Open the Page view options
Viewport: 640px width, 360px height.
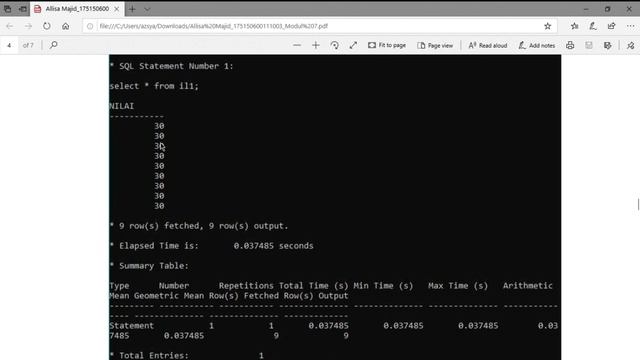pos(435,45)
